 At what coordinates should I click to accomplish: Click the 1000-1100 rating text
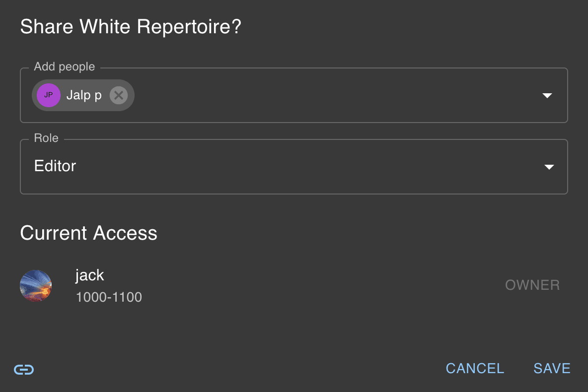click(x=109, y=297)
